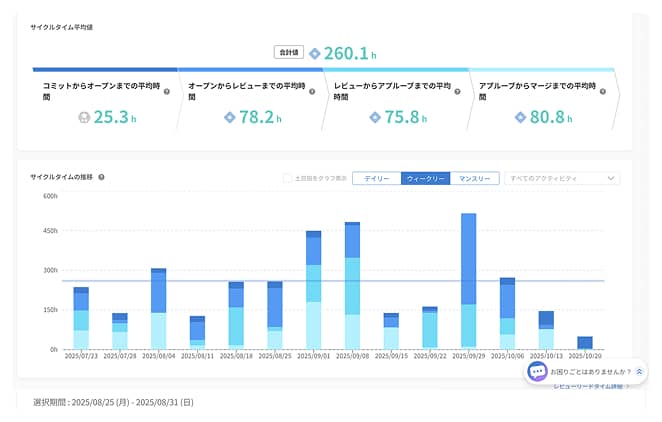Click the 25.3h value
Viewport: 662px width, 422px height.
[x=115, y=117]
